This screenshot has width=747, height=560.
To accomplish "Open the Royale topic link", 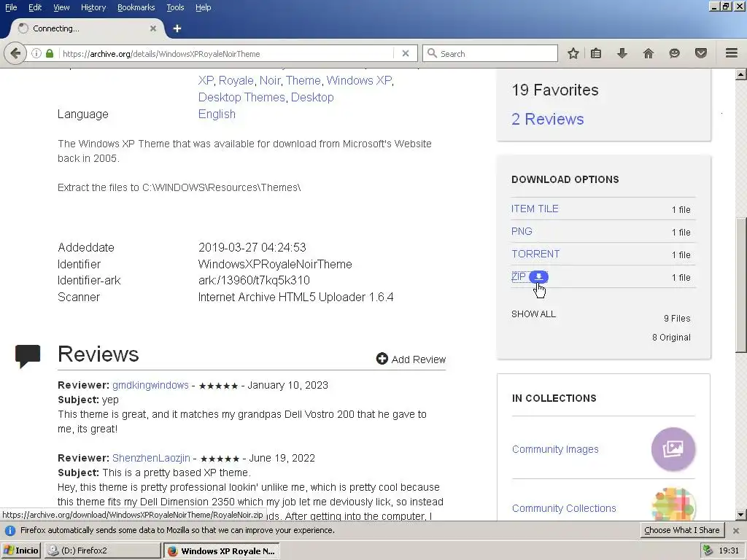I will click(x=236, y=80).
